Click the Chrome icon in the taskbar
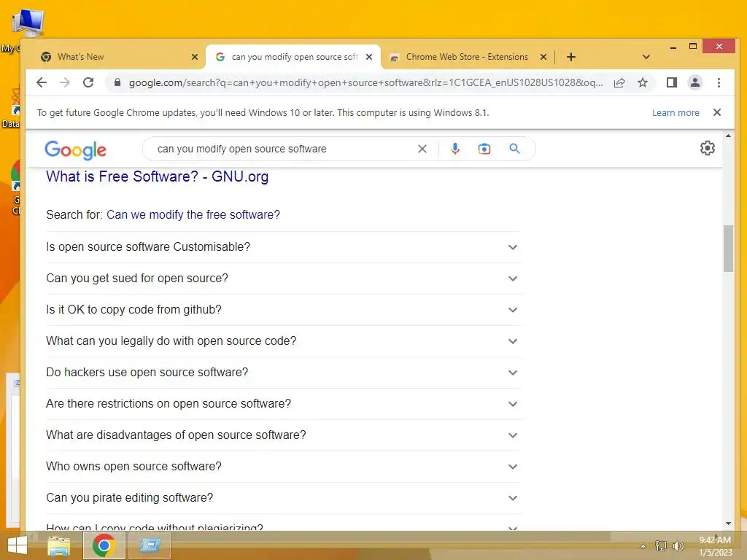The width and height of the screenshot is (747, 560). click(x=104, y=545)
